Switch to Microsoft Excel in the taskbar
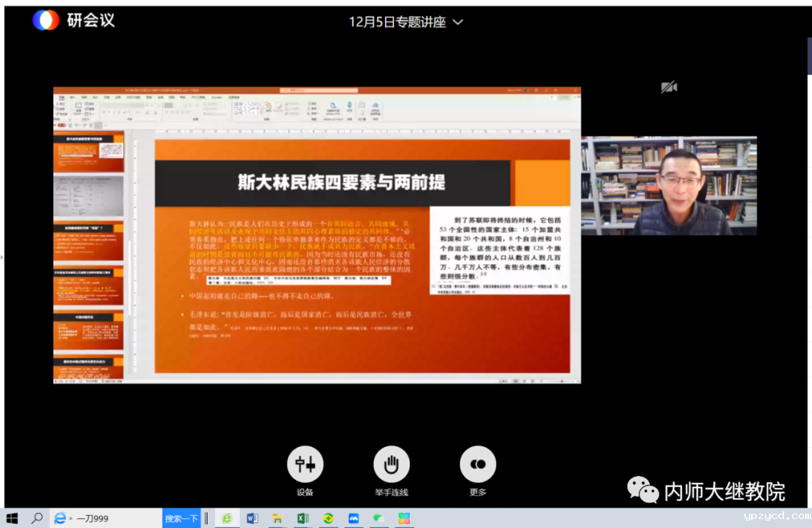 coord(303,518)
